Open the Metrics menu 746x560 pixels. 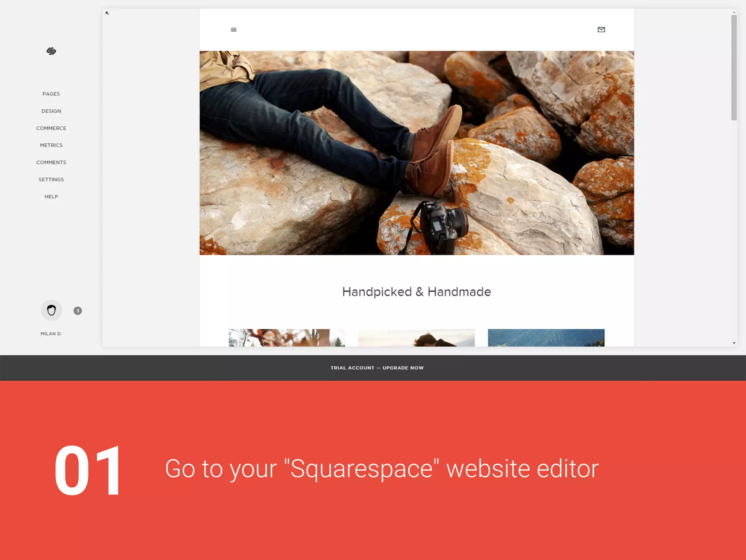[51, 145]
